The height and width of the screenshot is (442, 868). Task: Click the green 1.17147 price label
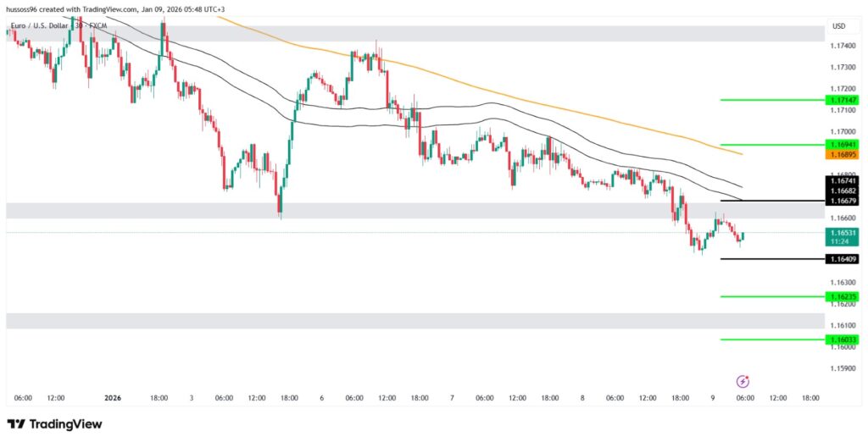(x=842, y=100)
